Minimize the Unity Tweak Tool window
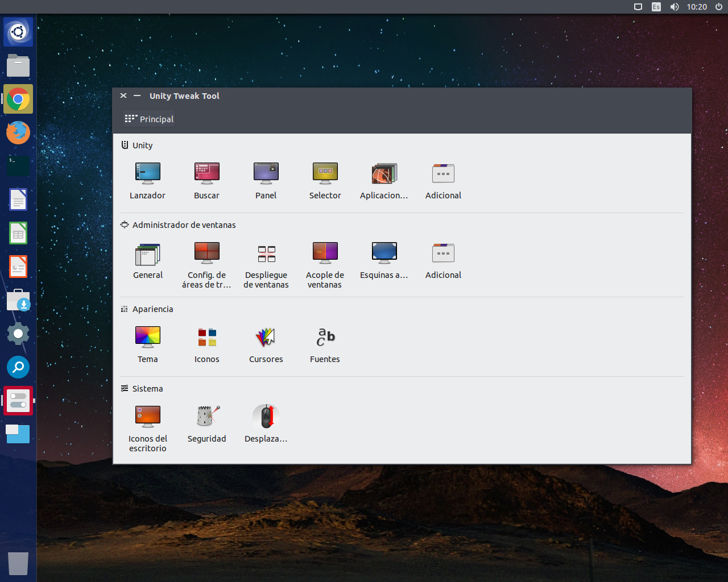 137,95
